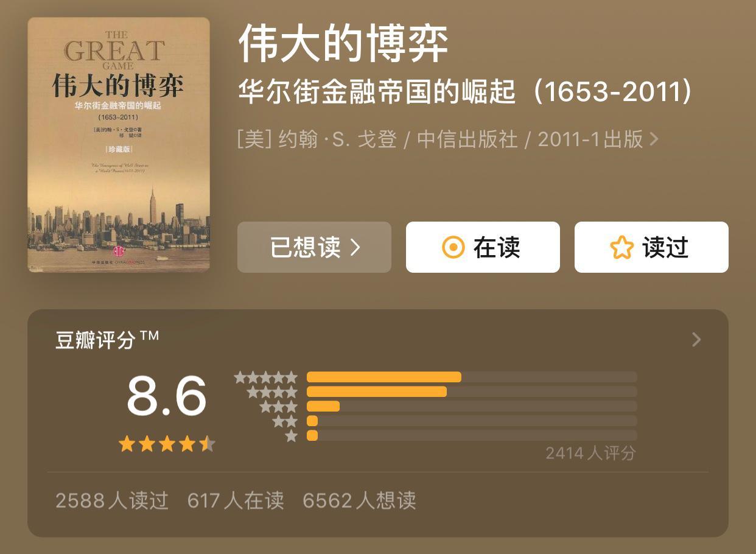Expand publication details chevron after 2011-1出版
Image resolution: width=756 pixels, height=554 pixels.
pos(654,139)
